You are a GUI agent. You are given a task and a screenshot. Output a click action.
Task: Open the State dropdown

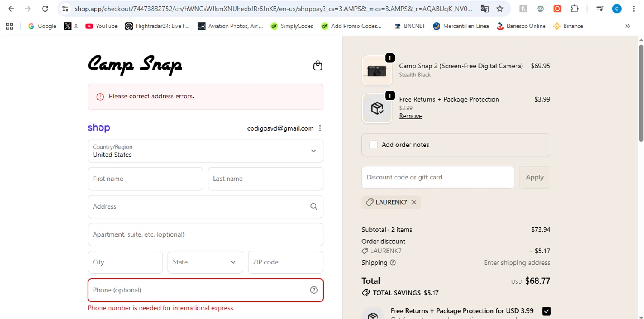coord(205,262)
